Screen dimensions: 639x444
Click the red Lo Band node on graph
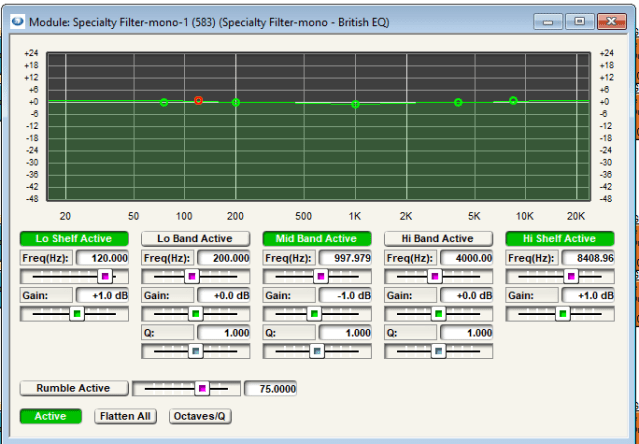click(x=198, y=100)
